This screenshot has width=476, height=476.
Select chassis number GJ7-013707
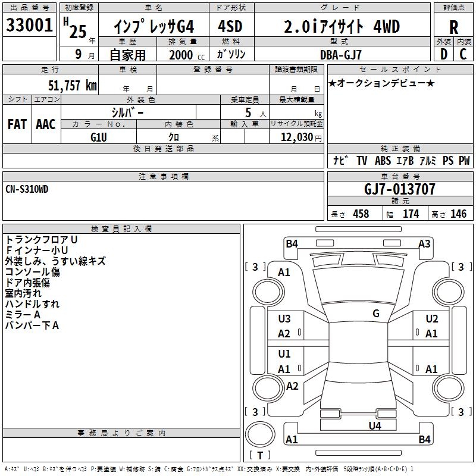tap(400, 189)
